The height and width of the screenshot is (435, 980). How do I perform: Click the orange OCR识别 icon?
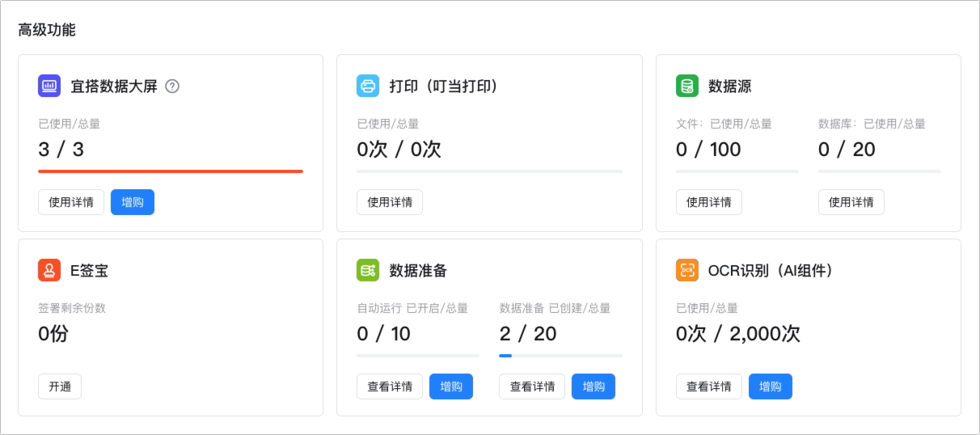687,270
